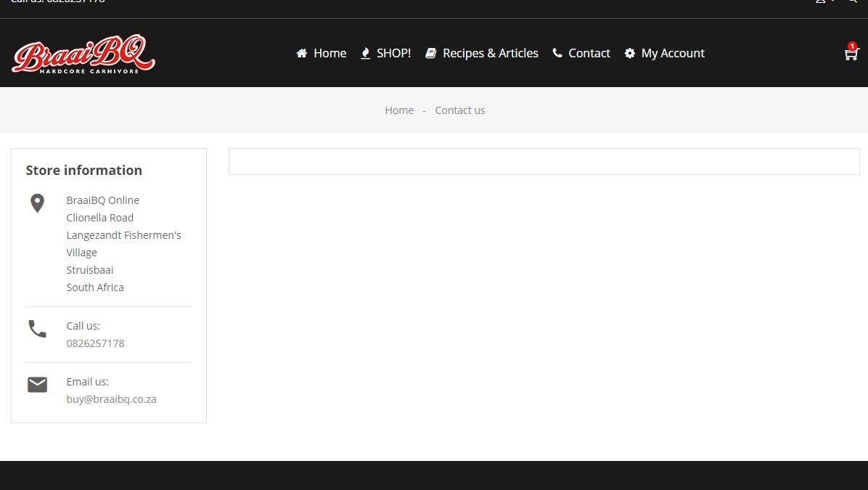Click the Contact us breadcrumb

click(460, 110)
